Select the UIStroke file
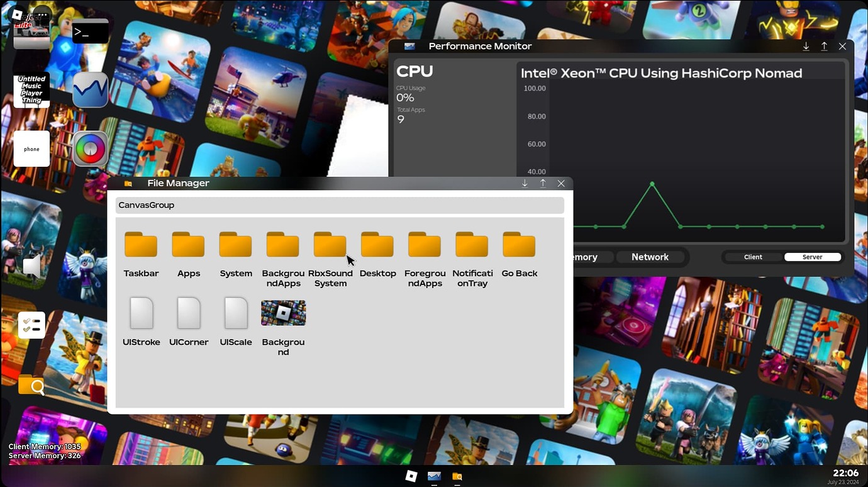The image size is (868, 487). [x=141, y=313]
